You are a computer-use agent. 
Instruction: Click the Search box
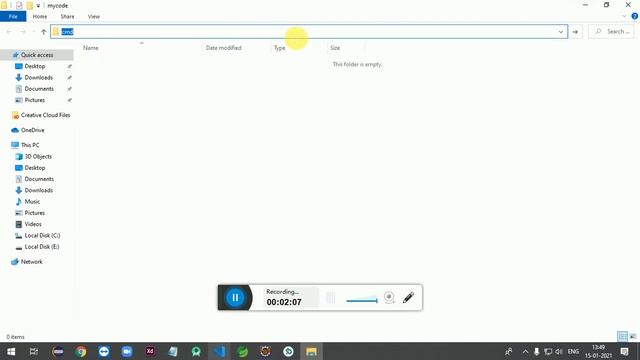click(611, 32)
